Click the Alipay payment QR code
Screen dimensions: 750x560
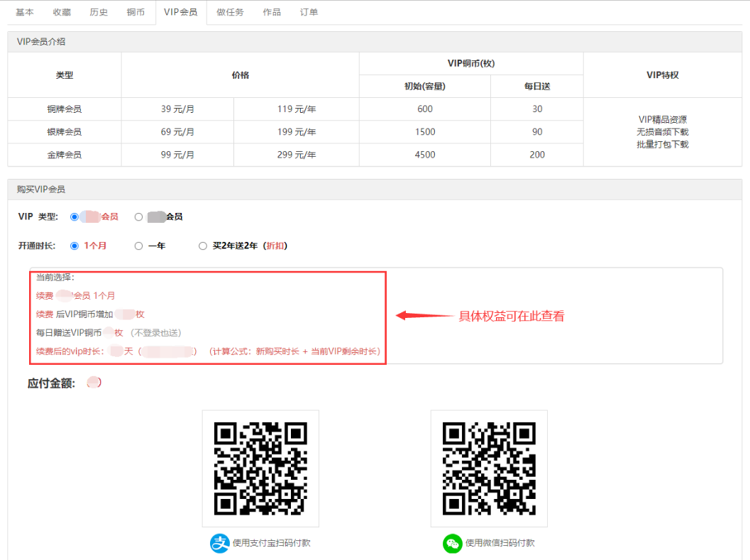(260, 468)
